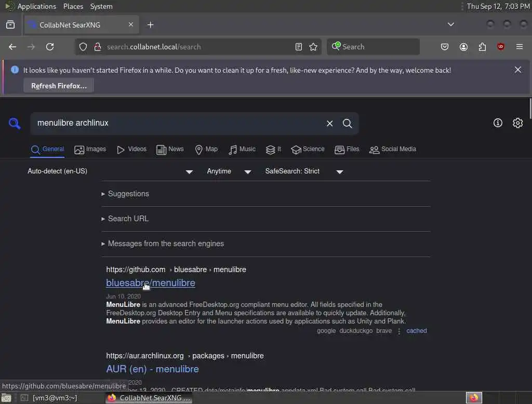Viewport: 532px width, 404px height.
Task: Switch to Videos category
Action: click(131, 150)
